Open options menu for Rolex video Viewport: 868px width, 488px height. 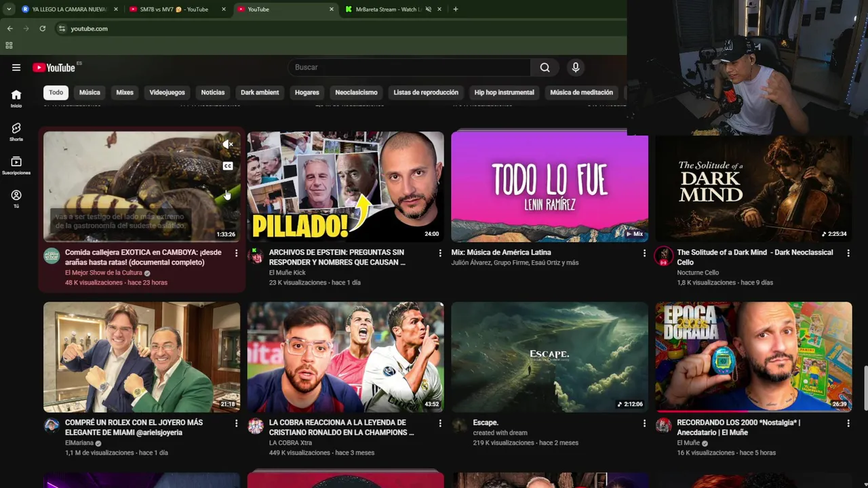pos(236,423)
